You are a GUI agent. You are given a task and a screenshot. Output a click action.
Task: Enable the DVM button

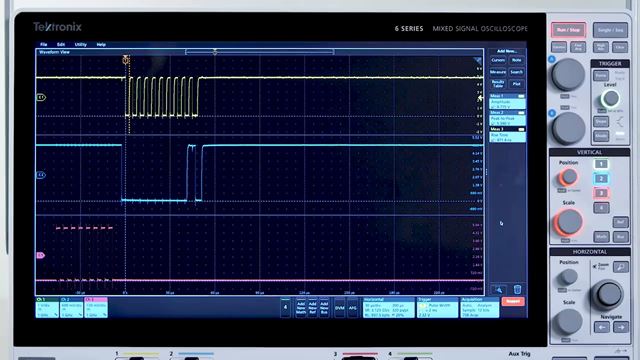click(x=340, y=308)
